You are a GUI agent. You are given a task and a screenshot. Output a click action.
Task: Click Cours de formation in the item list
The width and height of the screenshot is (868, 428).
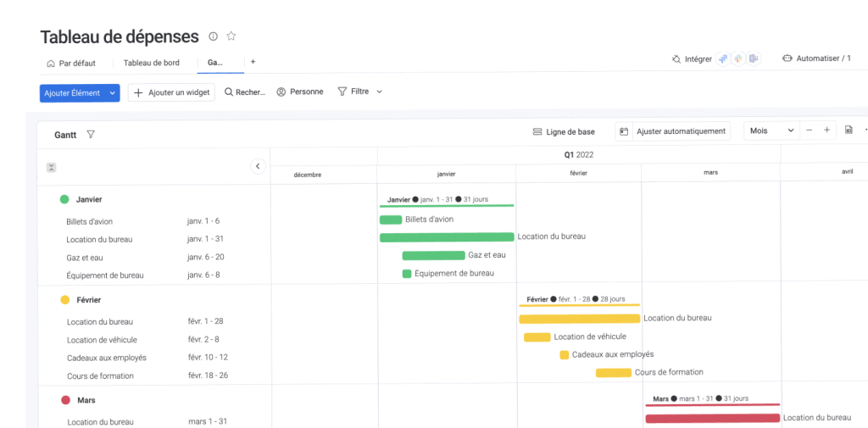coord(100,375)
